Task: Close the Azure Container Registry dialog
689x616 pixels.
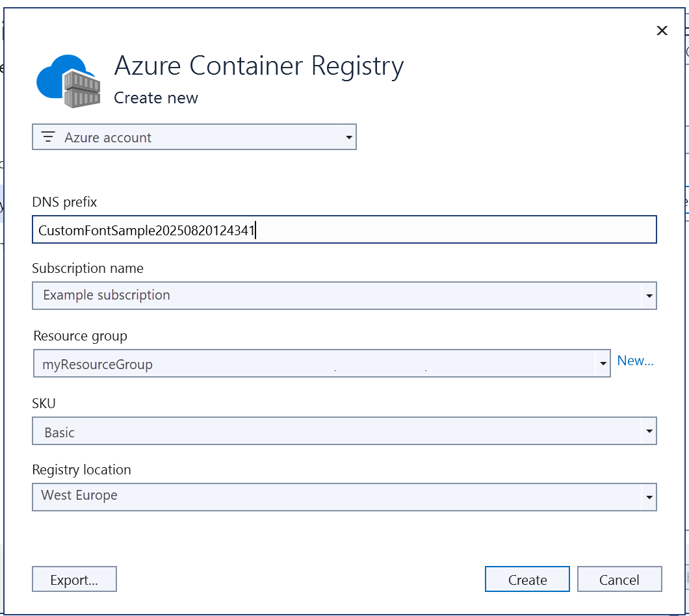Action: [662, 31]
